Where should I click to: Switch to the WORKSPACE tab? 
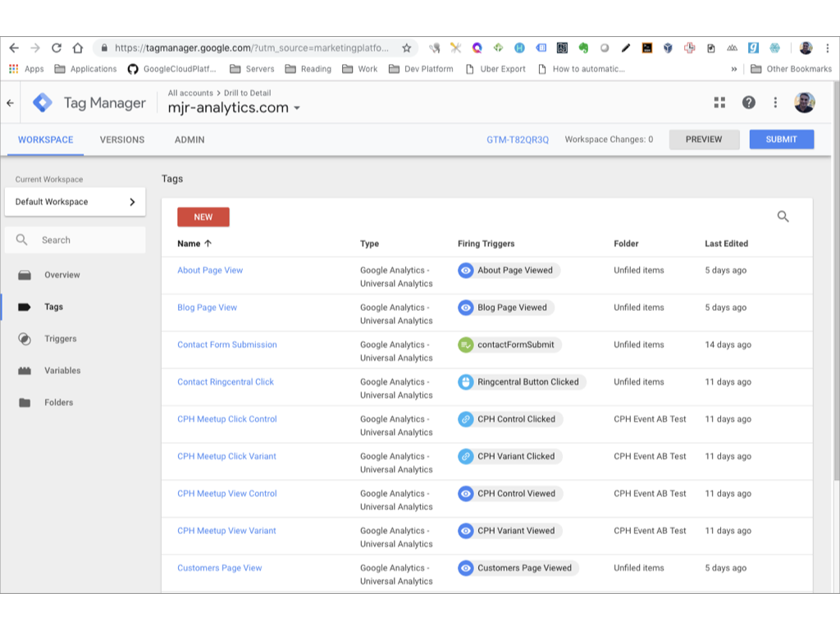point(46,139)
